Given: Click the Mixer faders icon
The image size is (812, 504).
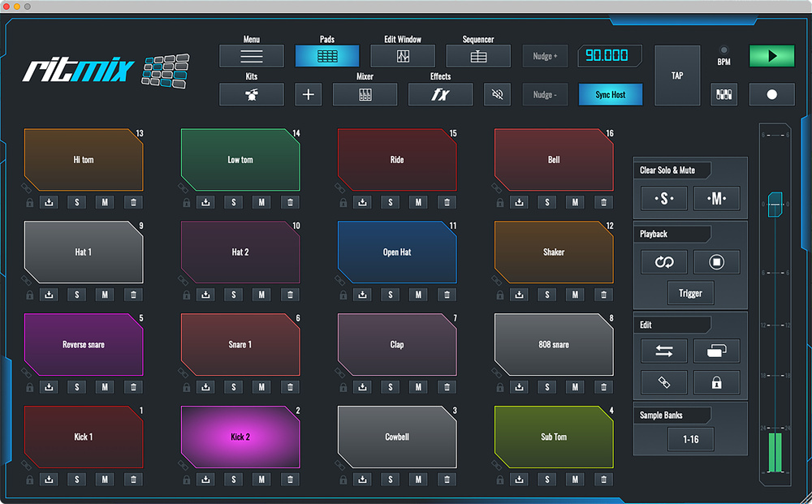Looking at the screenshot, I should 365,95.
